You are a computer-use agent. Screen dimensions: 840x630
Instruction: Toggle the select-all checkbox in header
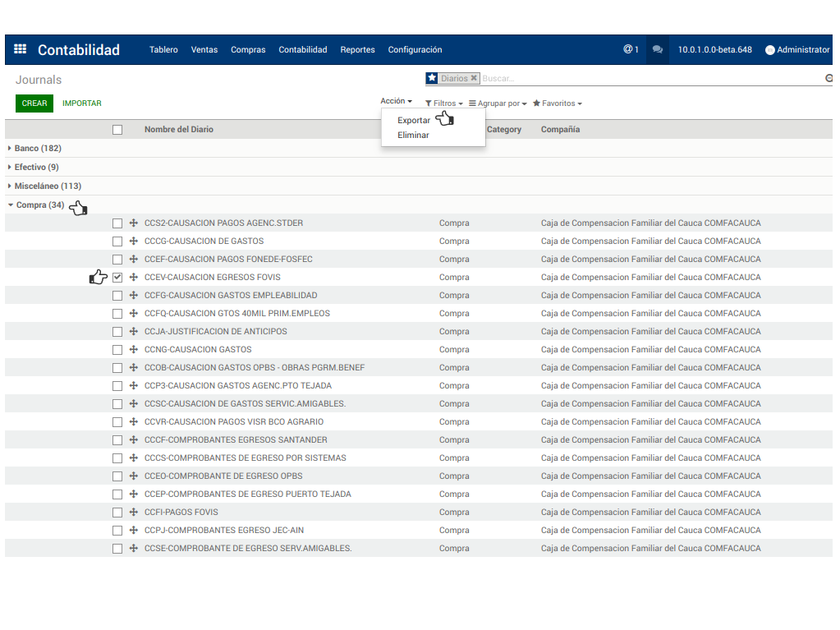click(x=117, y=130)
